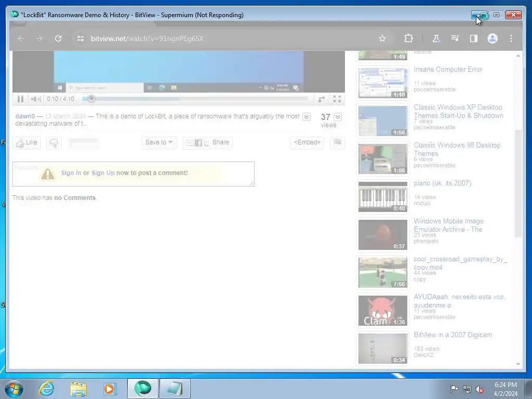Open piano (ok, its 2007) video thumbnail
The image size is (532, 399).
(x=383, y=197)
